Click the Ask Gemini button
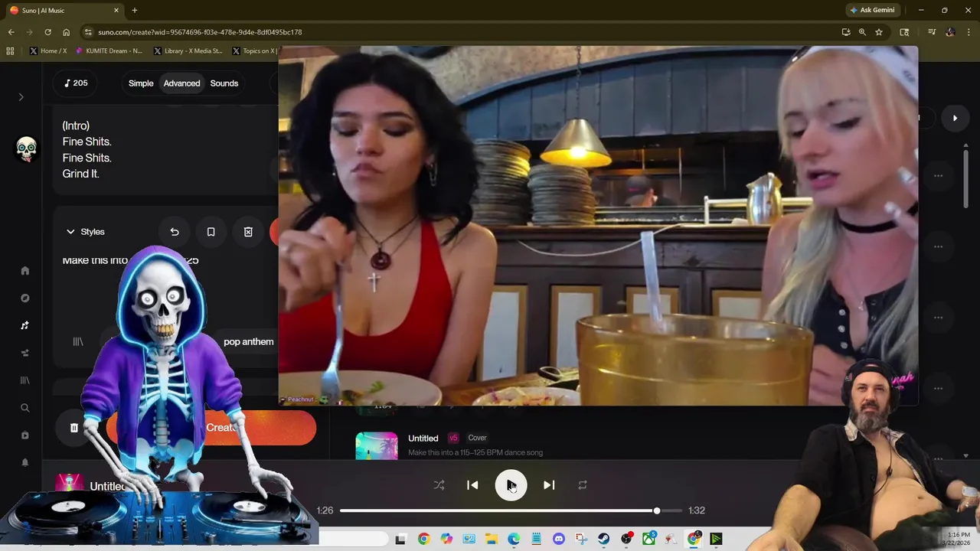Screen dimensions: 980x551 [x=872, y=10]
